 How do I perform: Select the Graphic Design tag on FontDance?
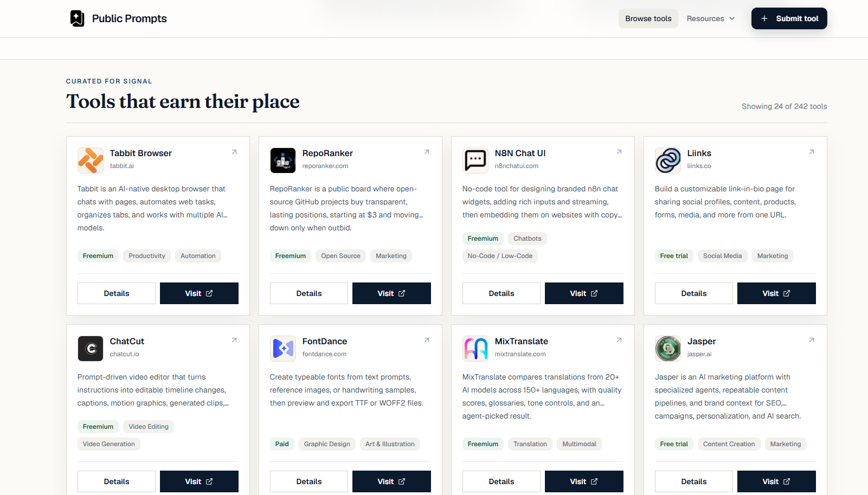tap(327, 444)
